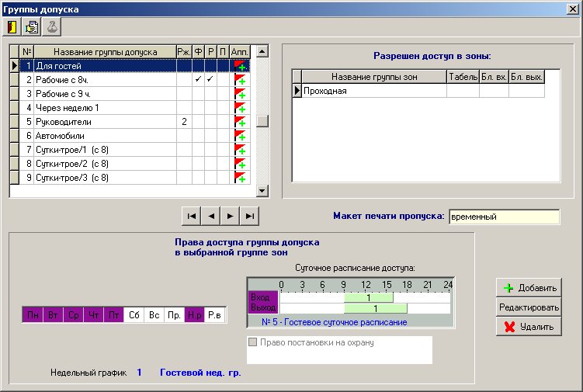
Task: Click the Удалить button
Action: coord(529,327)
